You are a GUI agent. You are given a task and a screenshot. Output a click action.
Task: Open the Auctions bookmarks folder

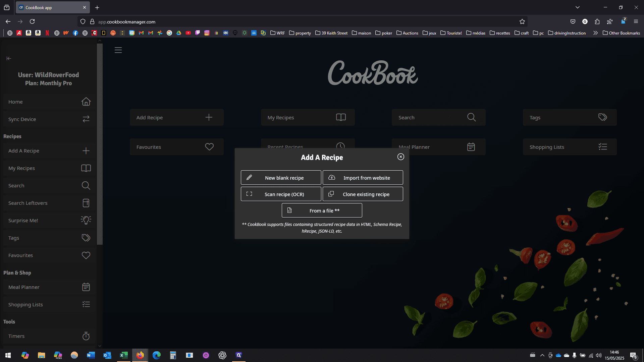click(x=407, y=33)
